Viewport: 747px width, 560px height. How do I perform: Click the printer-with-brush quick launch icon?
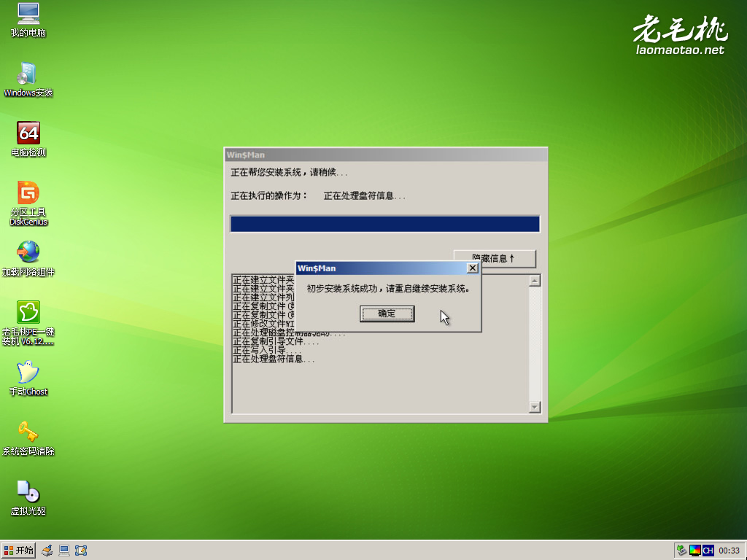tap(47, 551)
